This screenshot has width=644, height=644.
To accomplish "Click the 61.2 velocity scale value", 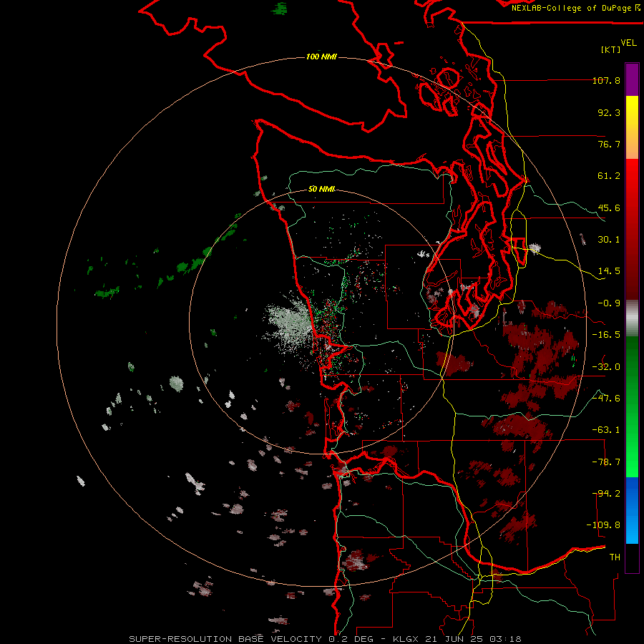I will [x=609, y=176].
